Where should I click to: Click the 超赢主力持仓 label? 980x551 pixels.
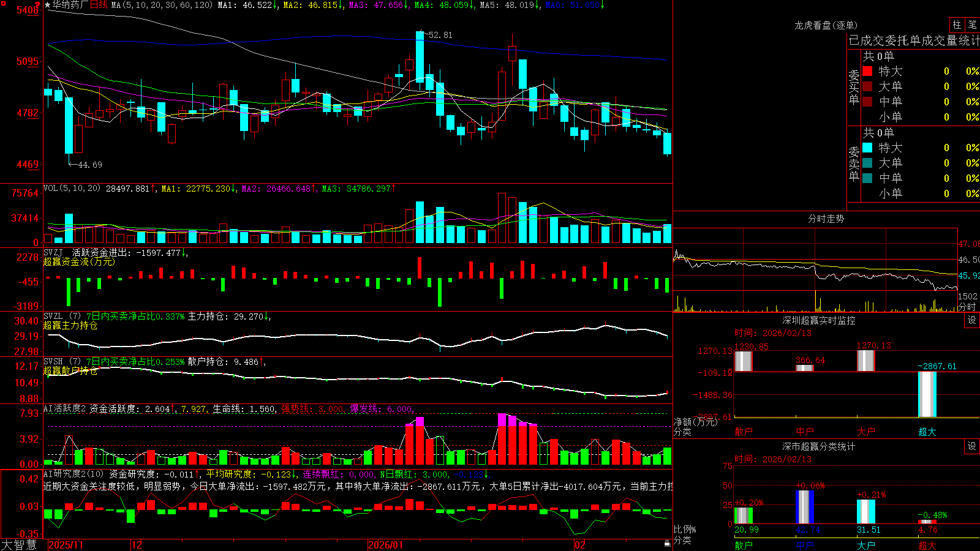70,325
